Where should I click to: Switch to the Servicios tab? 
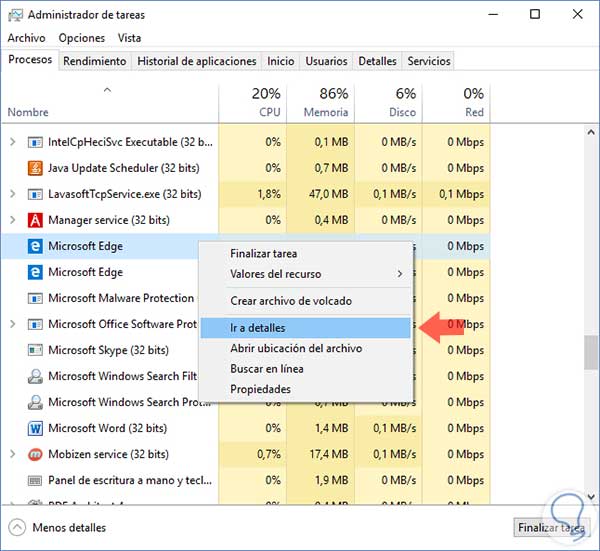coord(429,61)
